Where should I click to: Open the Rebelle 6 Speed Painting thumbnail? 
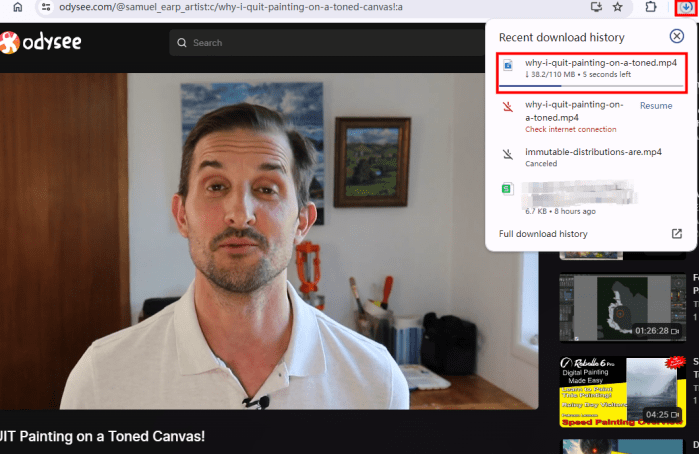622,392
